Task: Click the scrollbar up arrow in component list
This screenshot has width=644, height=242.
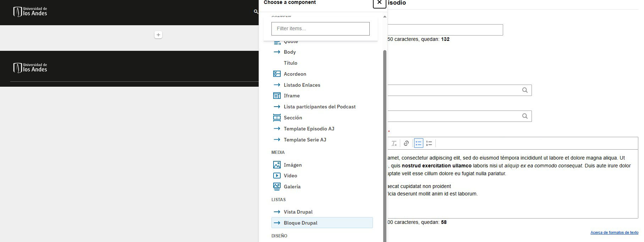Action: [385, 17]
